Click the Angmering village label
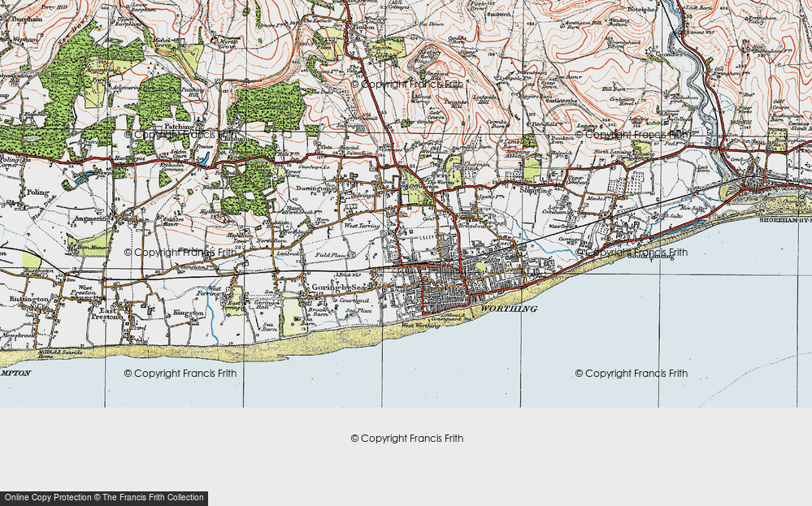This screenshot has width=812, height=506. coord(91,218)
